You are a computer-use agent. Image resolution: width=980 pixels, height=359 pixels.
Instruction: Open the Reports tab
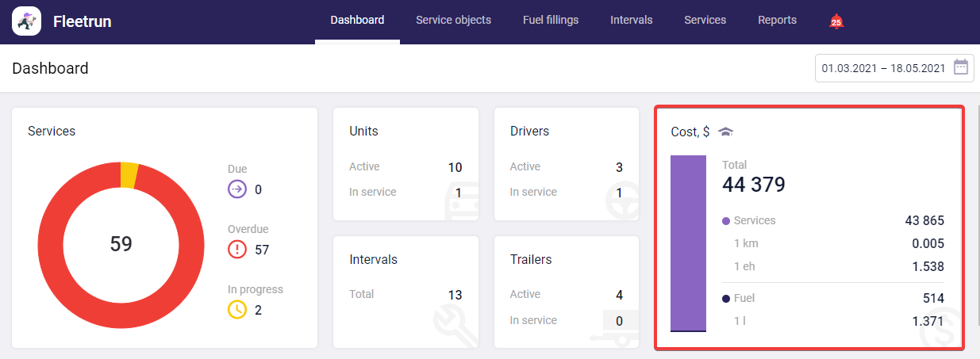[777, 21]
